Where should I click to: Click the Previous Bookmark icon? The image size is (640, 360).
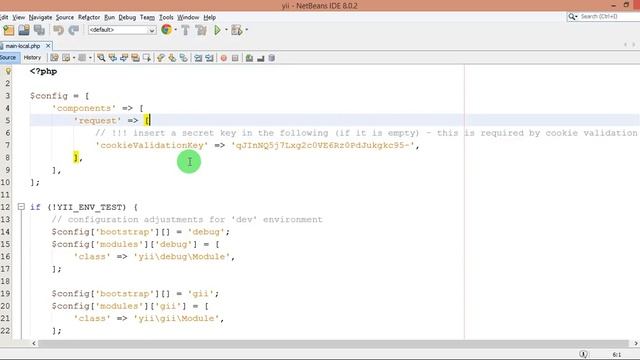click(161, 58)
